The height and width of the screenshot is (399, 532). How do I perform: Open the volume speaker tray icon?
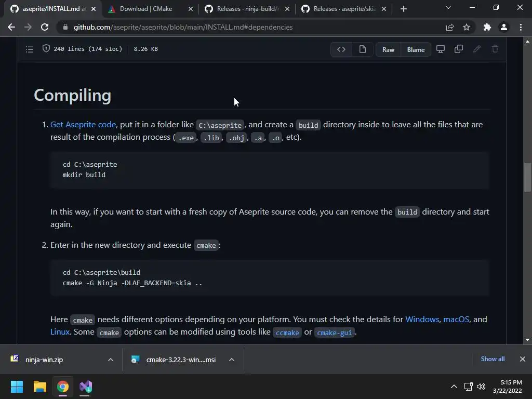click(x=481, y=387)
